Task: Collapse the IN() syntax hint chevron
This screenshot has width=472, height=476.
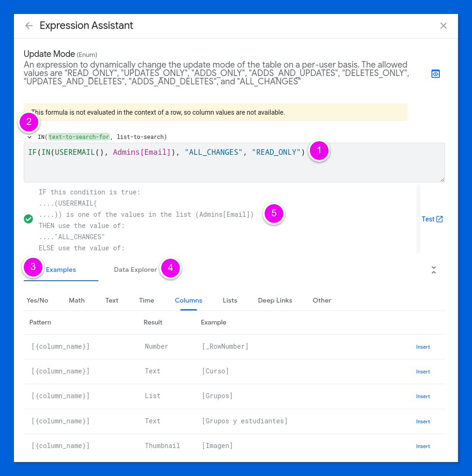Action: click(x=29, y=137)
